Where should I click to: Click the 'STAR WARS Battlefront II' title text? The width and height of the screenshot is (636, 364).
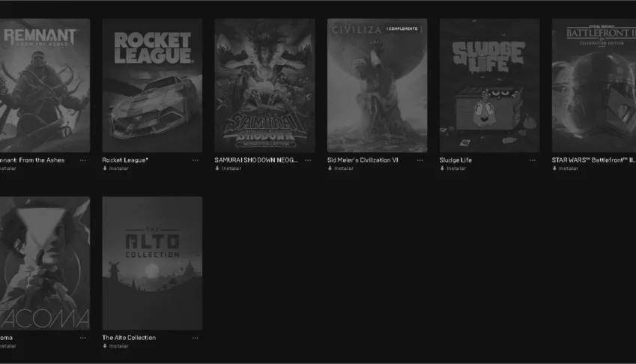click(594, 160)
